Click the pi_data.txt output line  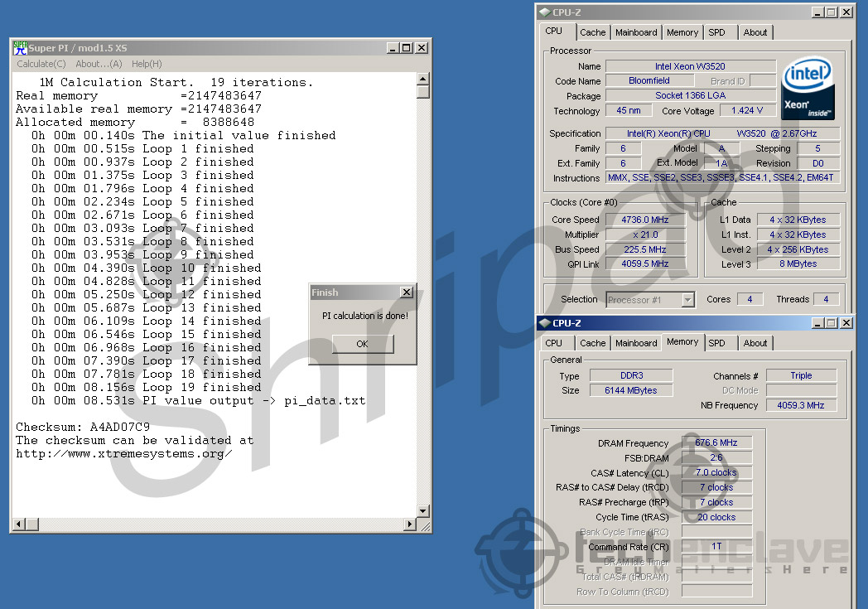pyautogui.click(x=198, y=401)
